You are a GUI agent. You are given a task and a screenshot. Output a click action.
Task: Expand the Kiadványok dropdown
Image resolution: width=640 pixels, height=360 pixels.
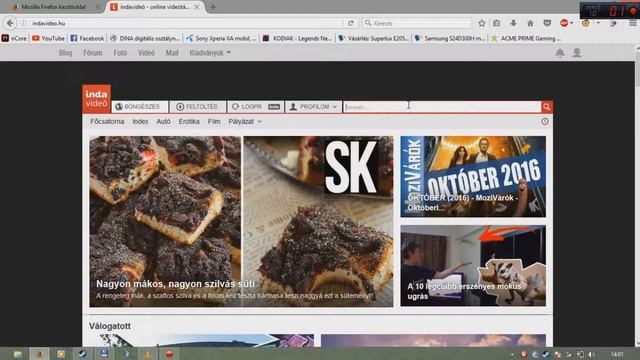(x=210, y=53)
